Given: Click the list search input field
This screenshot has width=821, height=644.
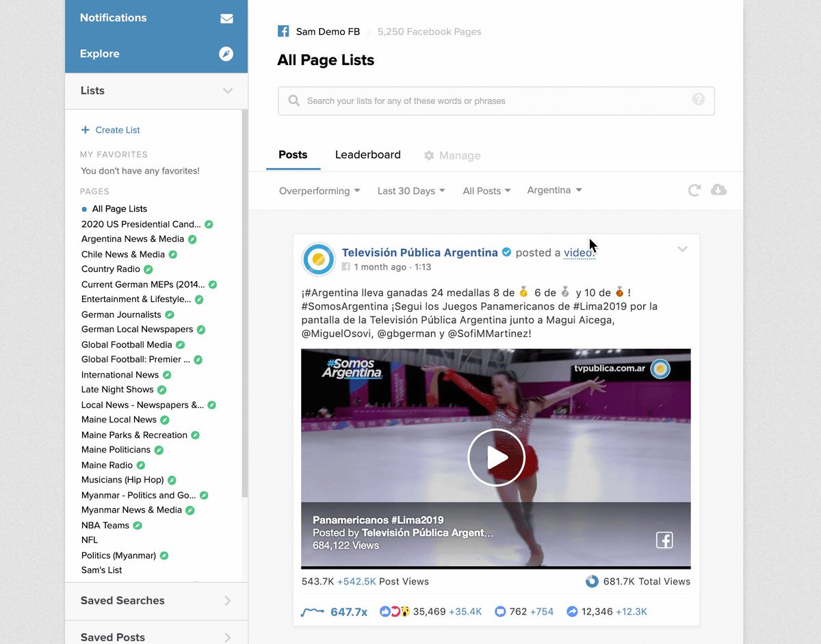Looking at the screenshot, I should pos(496,100).
